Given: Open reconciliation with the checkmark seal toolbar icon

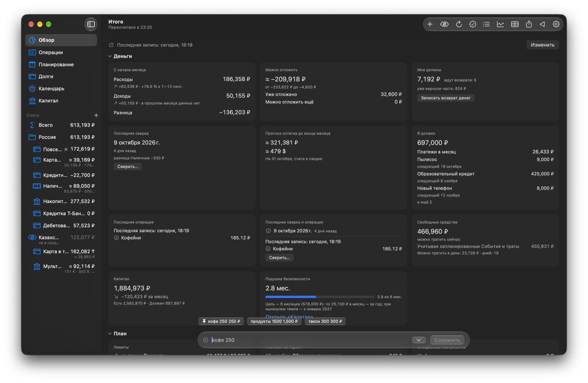Looking at the screenshot, I should 473,24.
